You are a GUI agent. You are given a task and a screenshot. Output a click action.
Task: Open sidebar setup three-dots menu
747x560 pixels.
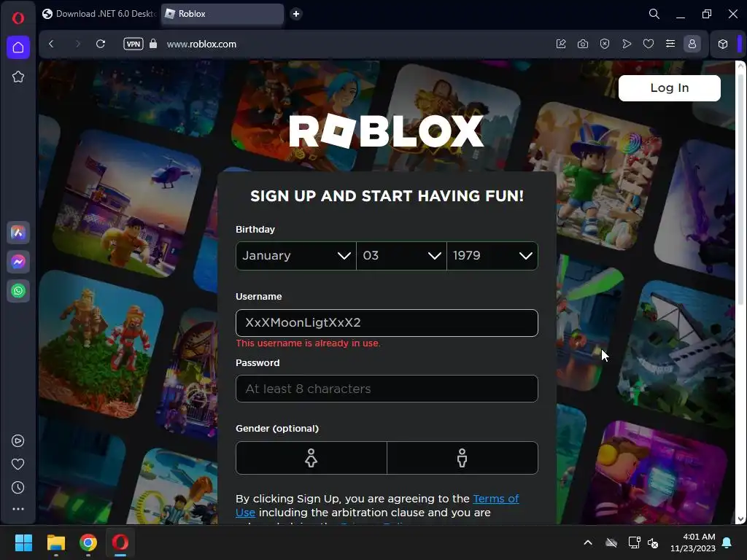click(x=18, y=509)
